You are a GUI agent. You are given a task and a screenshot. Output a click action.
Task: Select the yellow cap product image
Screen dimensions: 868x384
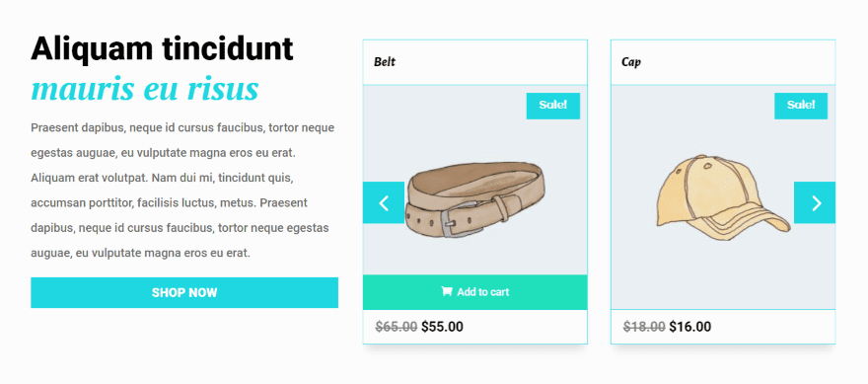pos(723,197)
